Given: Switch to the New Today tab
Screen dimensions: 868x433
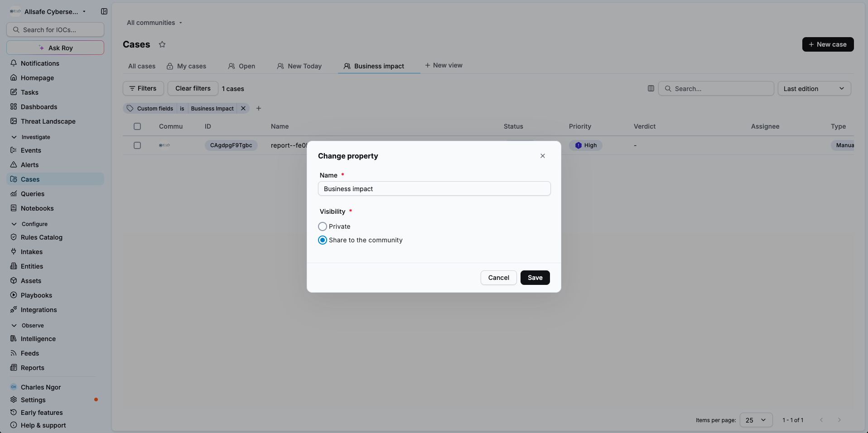Looking at the screenshot, I should coord(299,66).
